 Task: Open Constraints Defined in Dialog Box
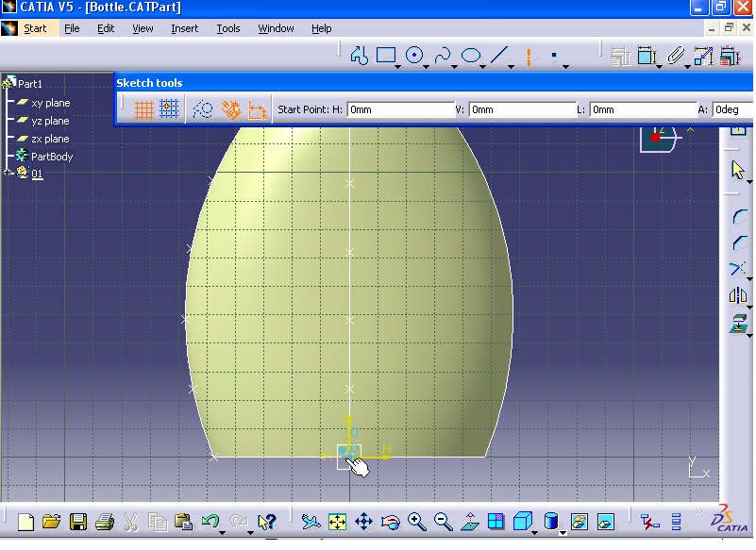coord(620,56)
